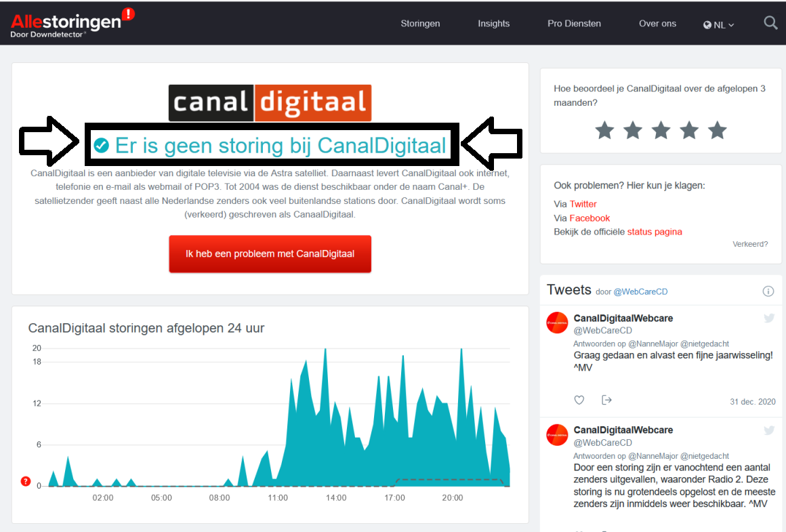This screenshot has height=532, width=786.
Task: Click 'Ik heb een probleem met CanalDigitaal' button
Action: [x=270, y=253]
